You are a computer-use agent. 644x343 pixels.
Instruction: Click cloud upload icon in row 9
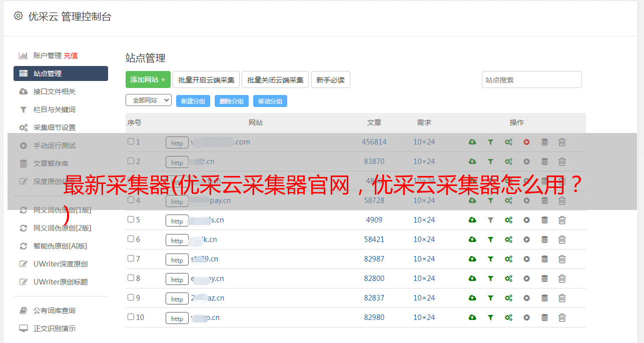point(472,298)
